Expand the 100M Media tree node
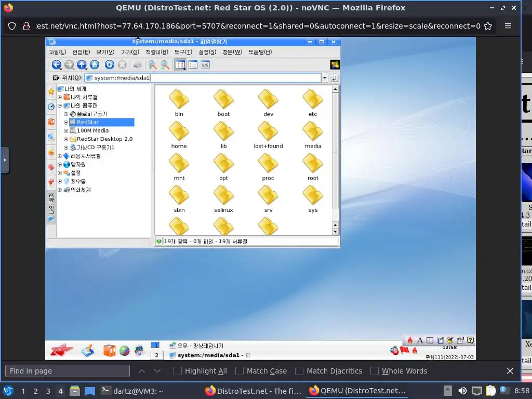This screenshot has height=399, width=532. pos(66,130)
